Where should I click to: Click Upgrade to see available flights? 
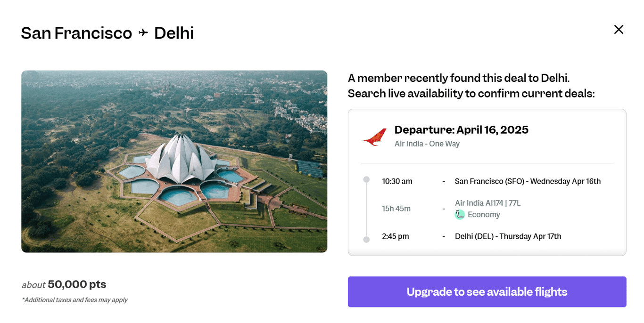[487, 292]
